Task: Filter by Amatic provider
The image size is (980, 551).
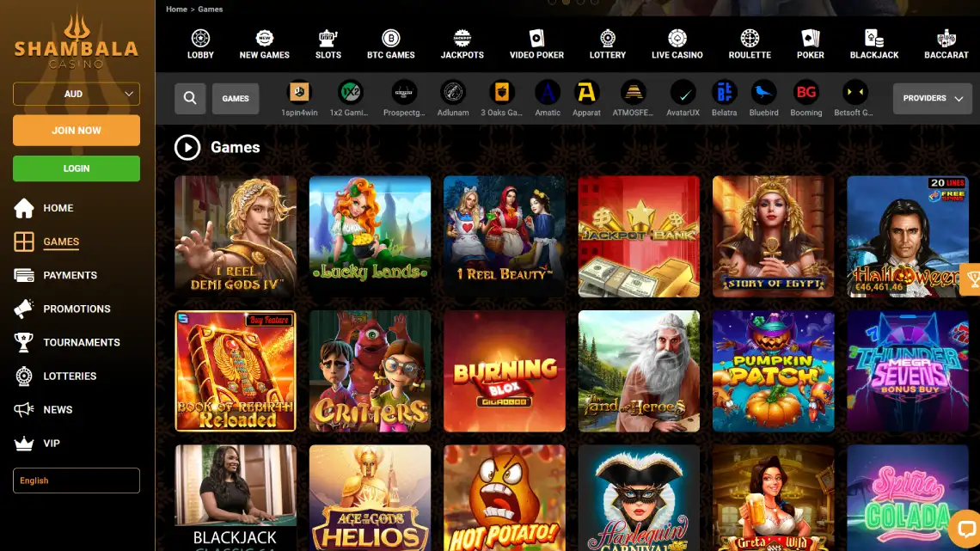Action: 548,99
